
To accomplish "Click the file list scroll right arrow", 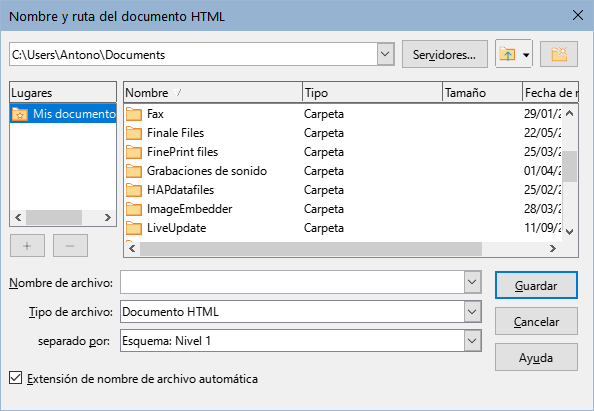I will 553,248.
